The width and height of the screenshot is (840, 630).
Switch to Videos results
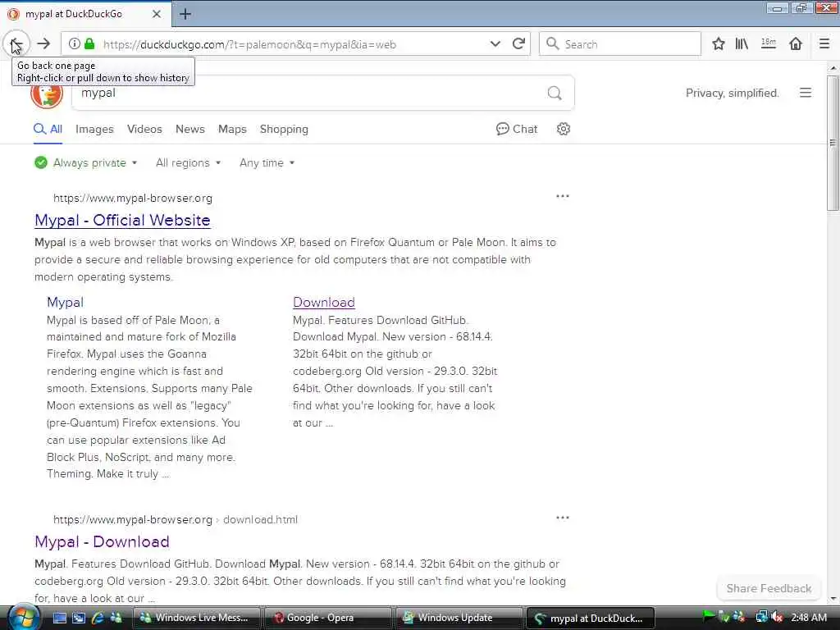[144, 129]
